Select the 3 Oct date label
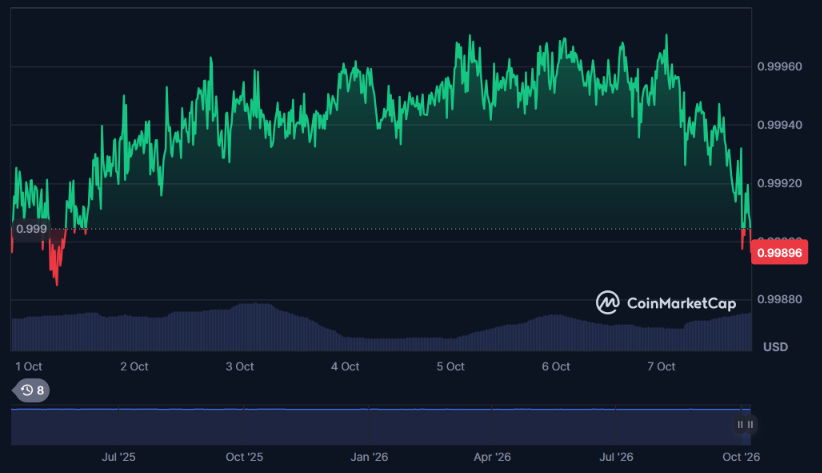 tap(240, 367)
